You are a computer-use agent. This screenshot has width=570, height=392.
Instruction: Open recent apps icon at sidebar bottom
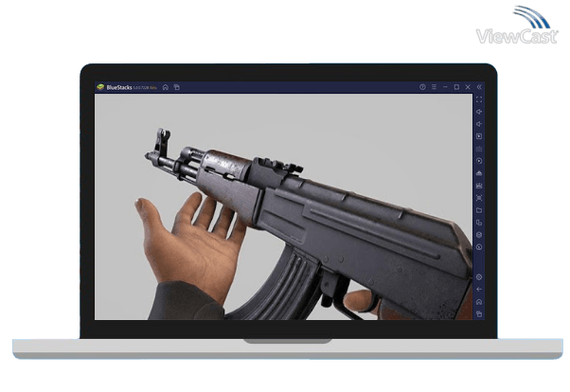point(479,313)
